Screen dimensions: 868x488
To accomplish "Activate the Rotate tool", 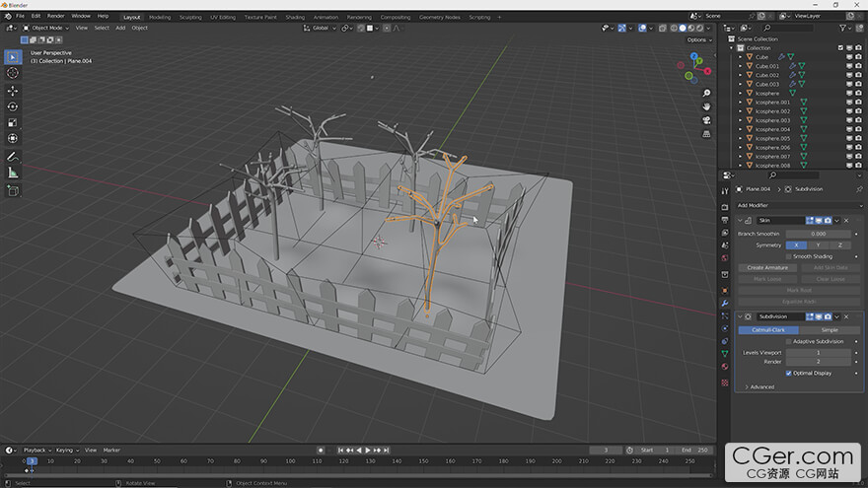I will pos(13,106).
